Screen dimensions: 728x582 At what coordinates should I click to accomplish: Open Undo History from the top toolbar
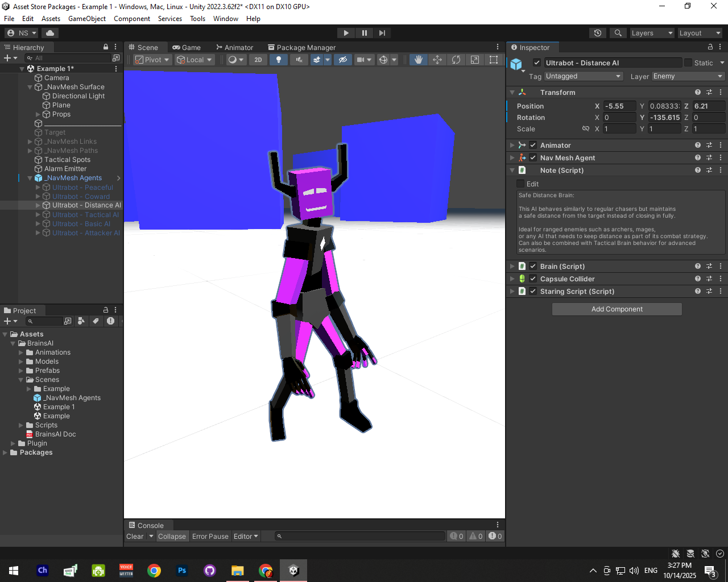point(598,33)
